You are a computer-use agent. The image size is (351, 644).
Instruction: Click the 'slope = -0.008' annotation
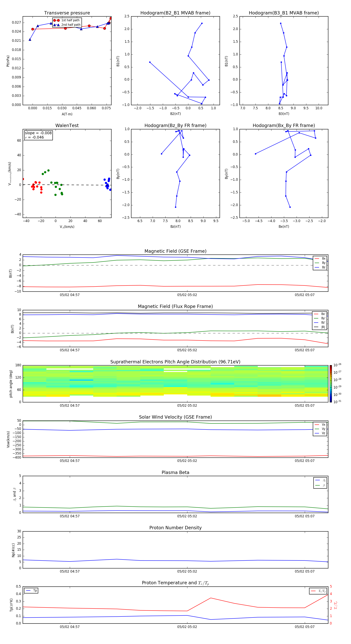[x=38, y=133]
